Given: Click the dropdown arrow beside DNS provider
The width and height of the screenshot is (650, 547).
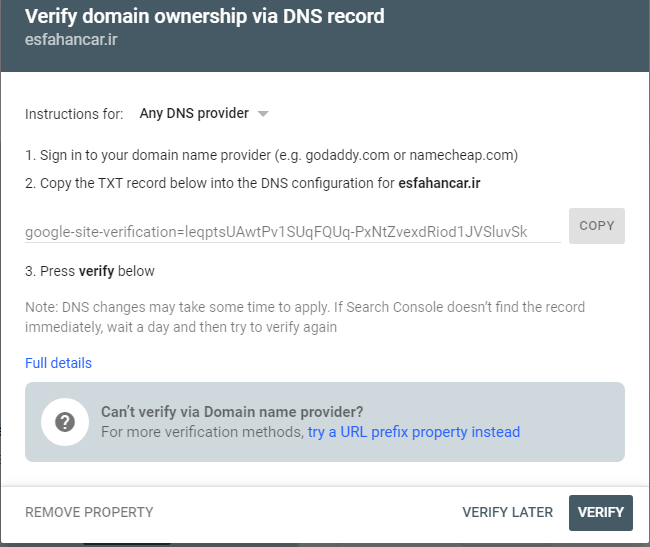Looking at the screenshot, I should [x=263, y=114].
